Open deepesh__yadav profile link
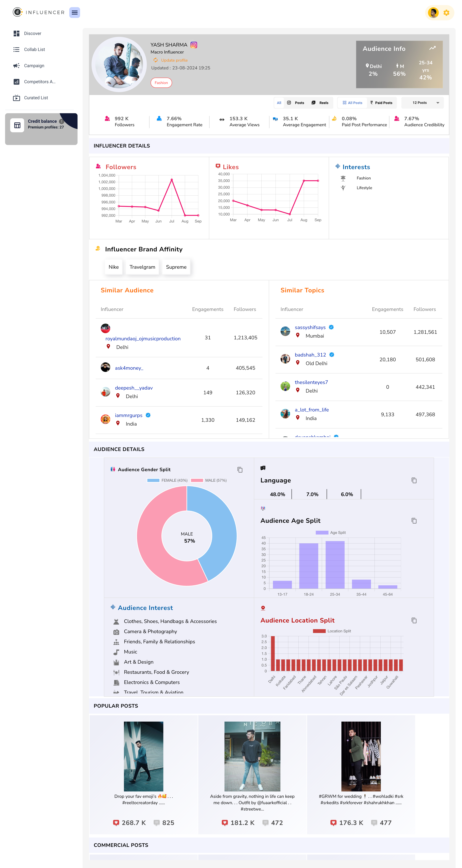Image resolution: width=462 pixels, height=868 pixels. [x=134, y=388]
